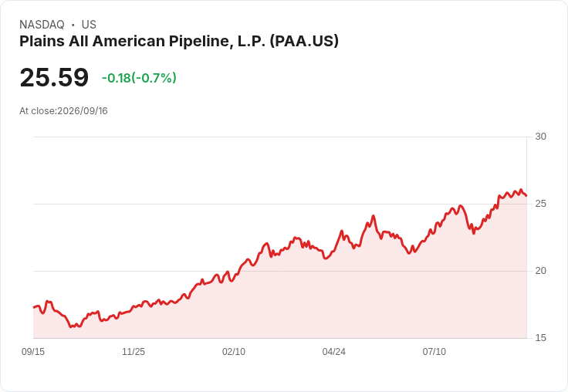Select the 07/10 date on x-axis

[434, 351]
